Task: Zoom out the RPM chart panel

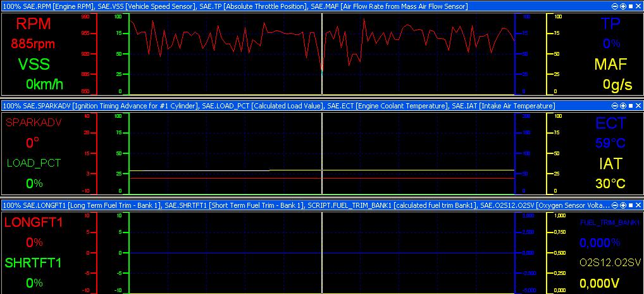Action: tap(615, 6)
